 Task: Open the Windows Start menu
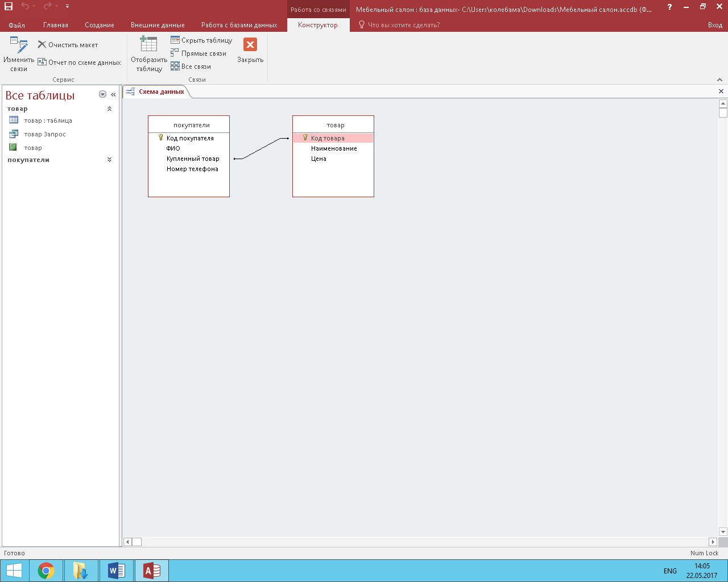[x=14, y=571]
